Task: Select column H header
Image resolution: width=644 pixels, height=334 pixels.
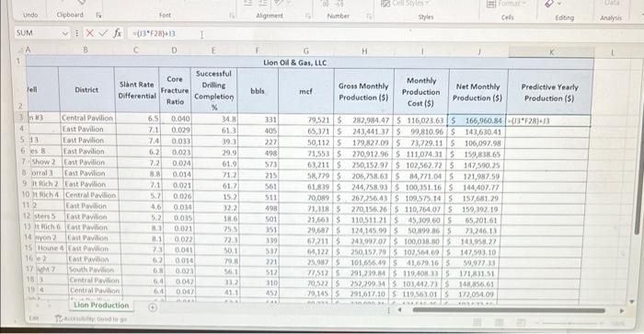Action: (364, 52)
